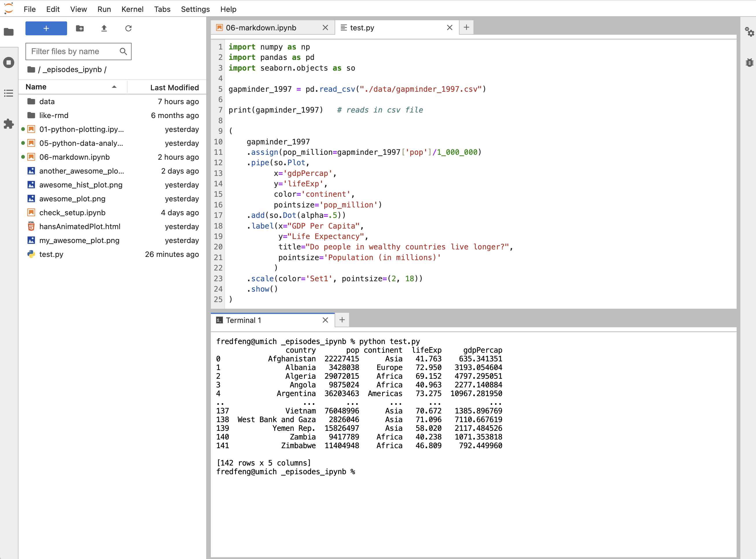Create a New Folder with folder-plus icon
Image resolution: width=756 pixels, height=559 pixels.
click(80, 28)
